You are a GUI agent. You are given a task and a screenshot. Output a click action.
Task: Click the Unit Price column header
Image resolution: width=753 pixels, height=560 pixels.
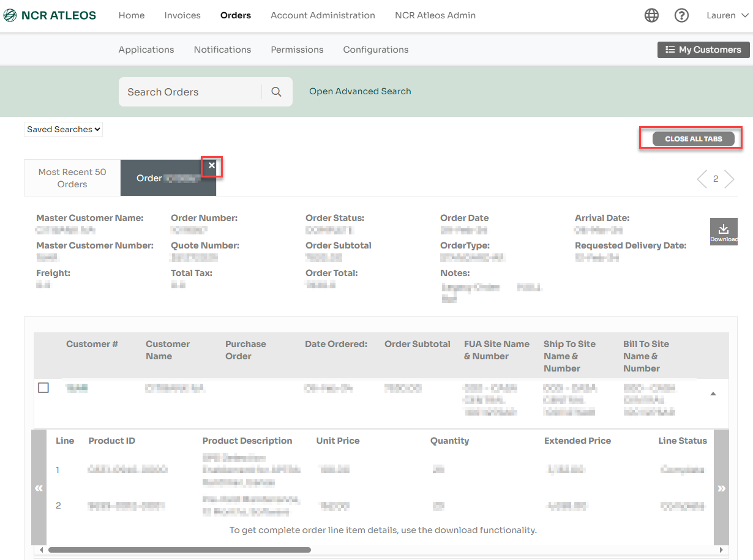click(x=338, y=441)
